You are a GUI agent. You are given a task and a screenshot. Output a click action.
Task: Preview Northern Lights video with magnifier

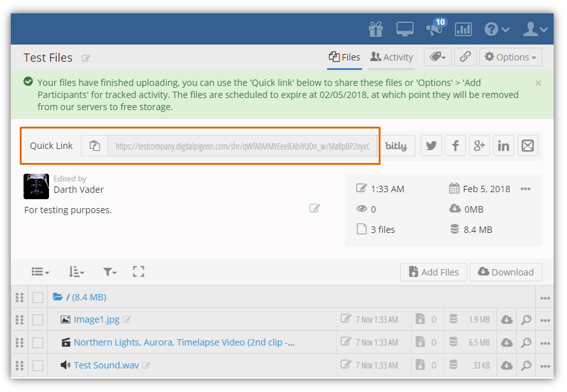[x=526, y=342]
